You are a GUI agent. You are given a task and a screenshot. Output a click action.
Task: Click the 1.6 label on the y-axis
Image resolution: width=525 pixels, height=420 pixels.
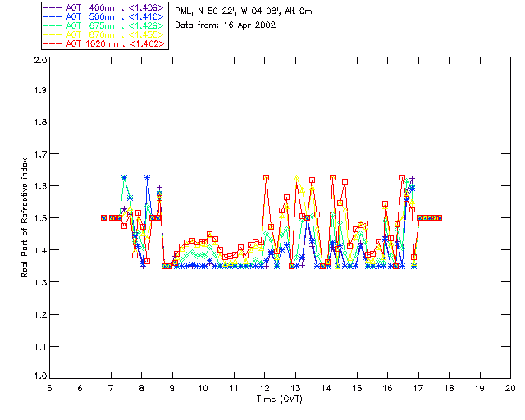40,186
